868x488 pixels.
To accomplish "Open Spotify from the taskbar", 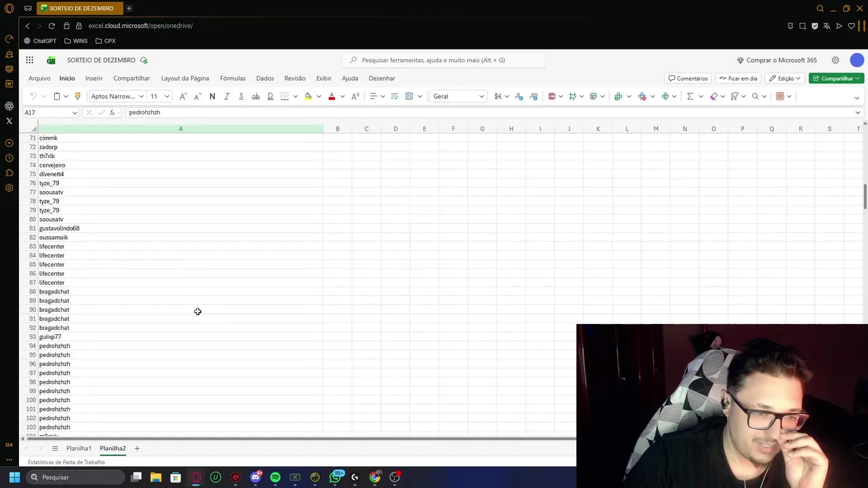I will coord(275,477).
